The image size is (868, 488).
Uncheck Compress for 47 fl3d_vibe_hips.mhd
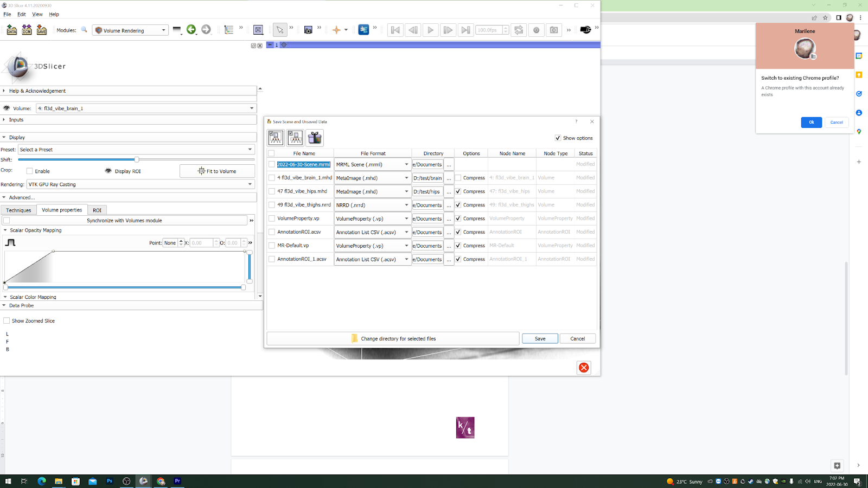[x=458, y=191]
